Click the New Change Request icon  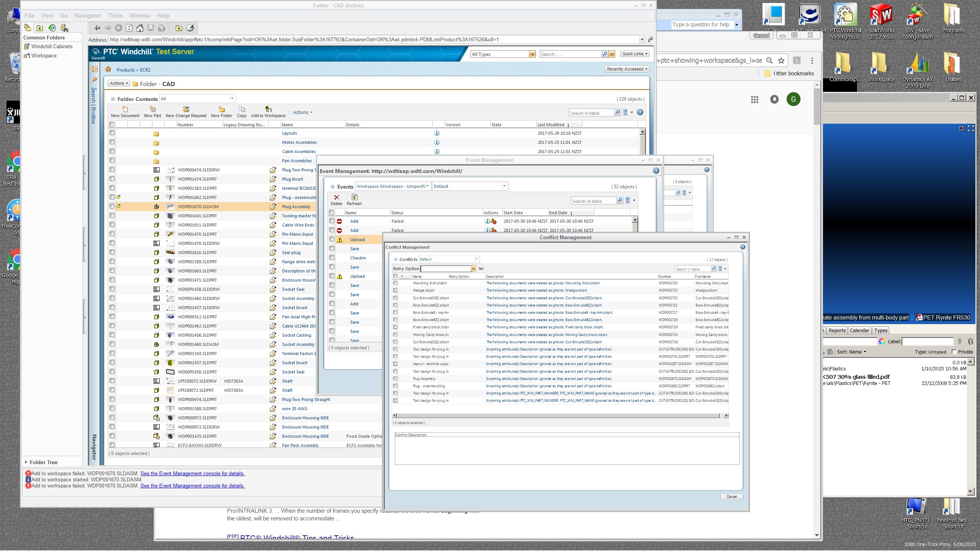pos(186,109)
